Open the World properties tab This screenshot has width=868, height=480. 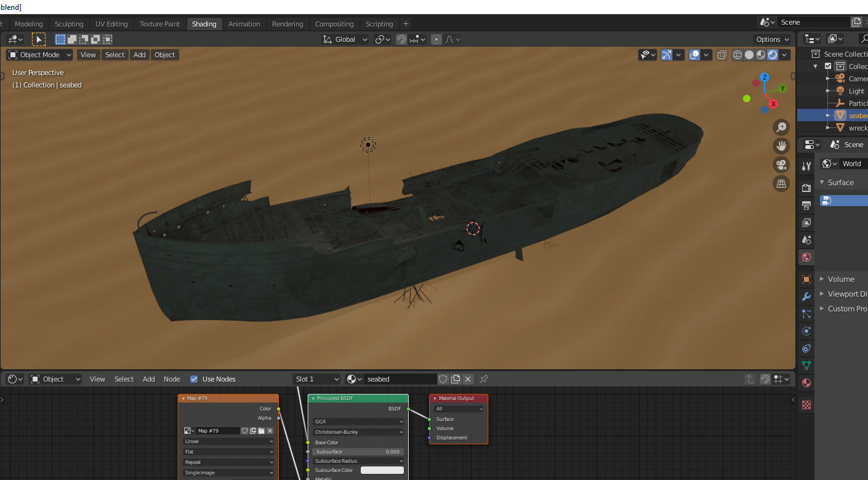[x=806, y=257]
